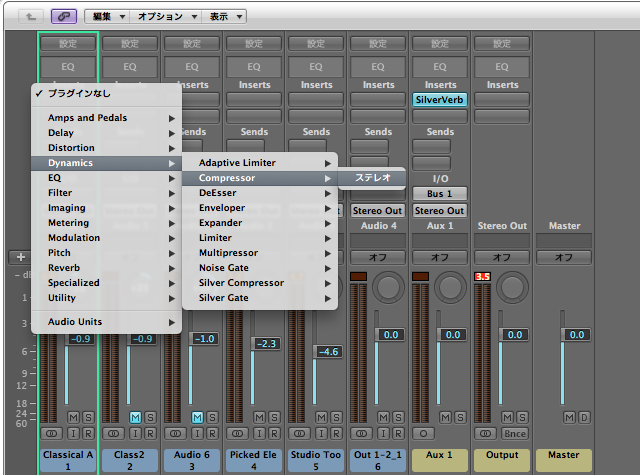Click the Studio Too fader handle at -4.6

[x=328, y=352]
